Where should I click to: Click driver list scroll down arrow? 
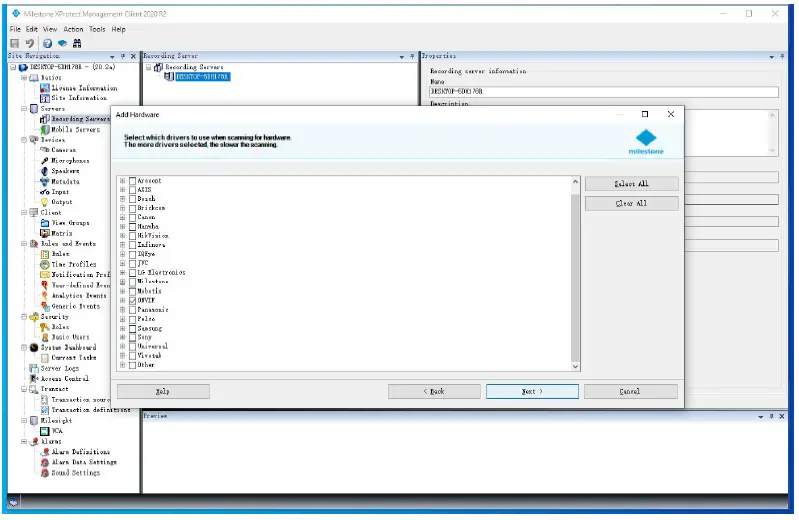(x=575, y=366)
